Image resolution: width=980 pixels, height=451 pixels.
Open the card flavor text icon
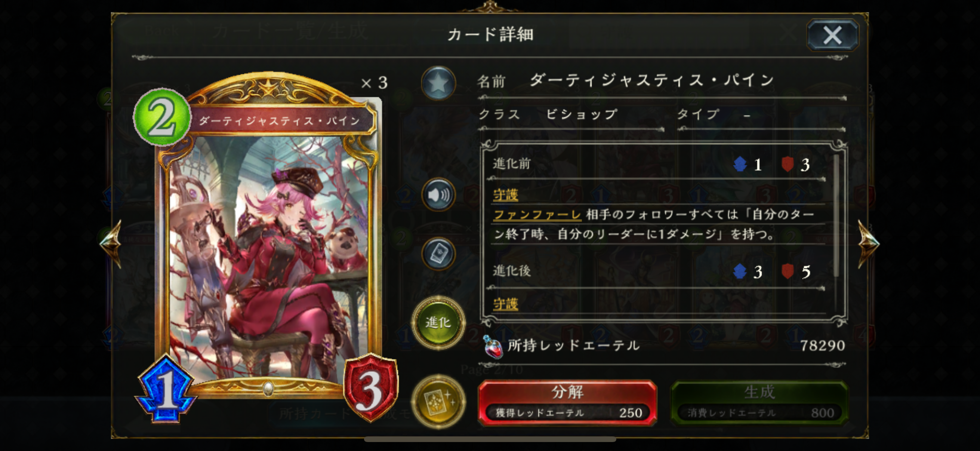coord(438,254)
